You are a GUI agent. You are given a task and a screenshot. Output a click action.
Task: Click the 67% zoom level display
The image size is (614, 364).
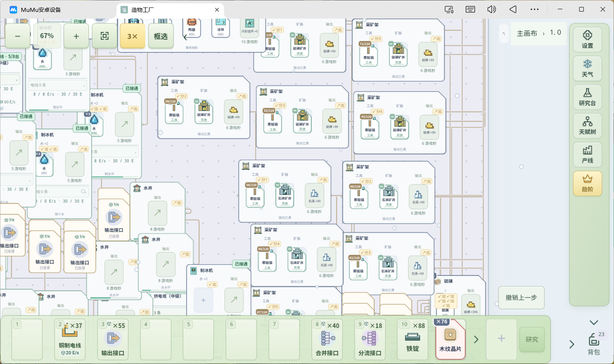[47, 36]
